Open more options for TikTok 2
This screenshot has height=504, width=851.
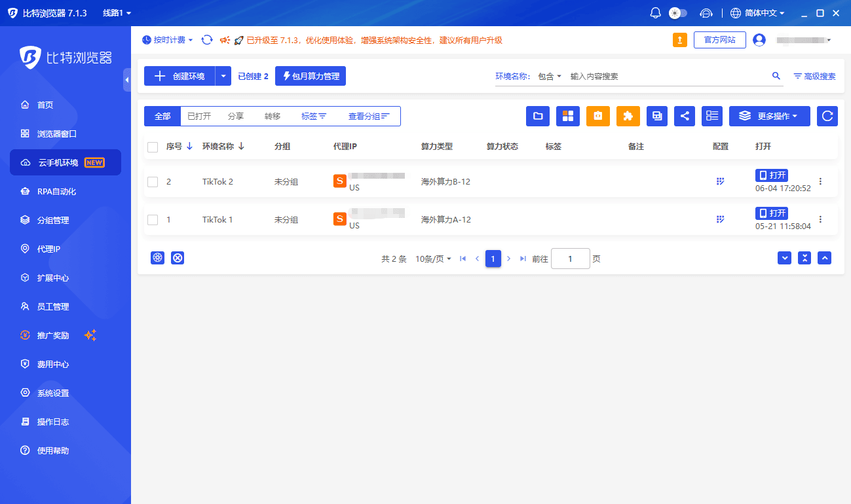pyautogui.click(x=820, y=181)
